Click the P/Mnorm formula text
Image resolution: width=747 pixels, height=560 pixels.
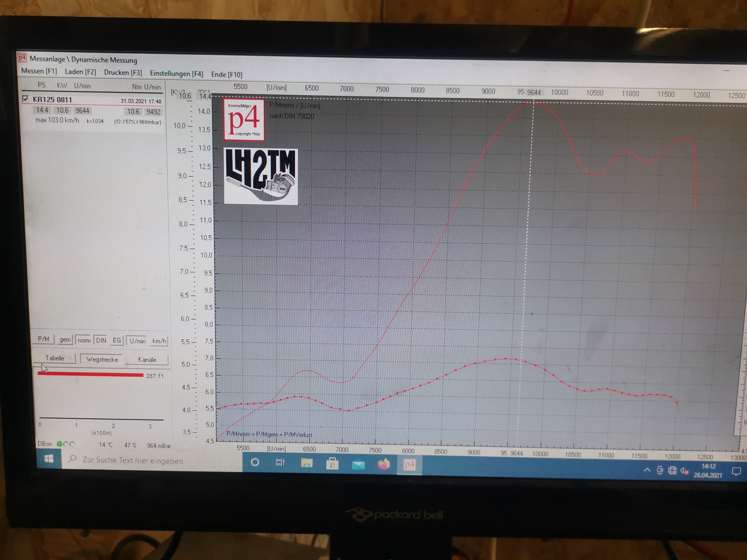269,435
